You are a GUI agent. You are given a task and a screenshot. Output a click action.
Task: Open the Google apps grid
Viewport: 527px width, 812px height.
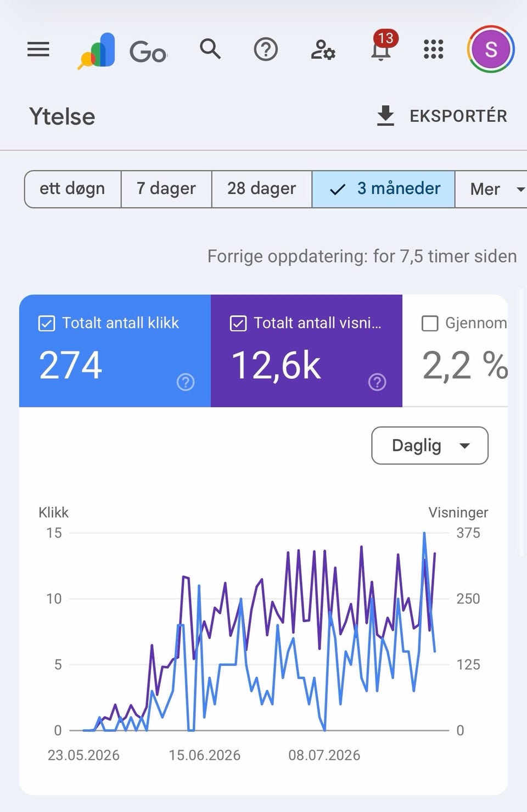coord(434,49)
